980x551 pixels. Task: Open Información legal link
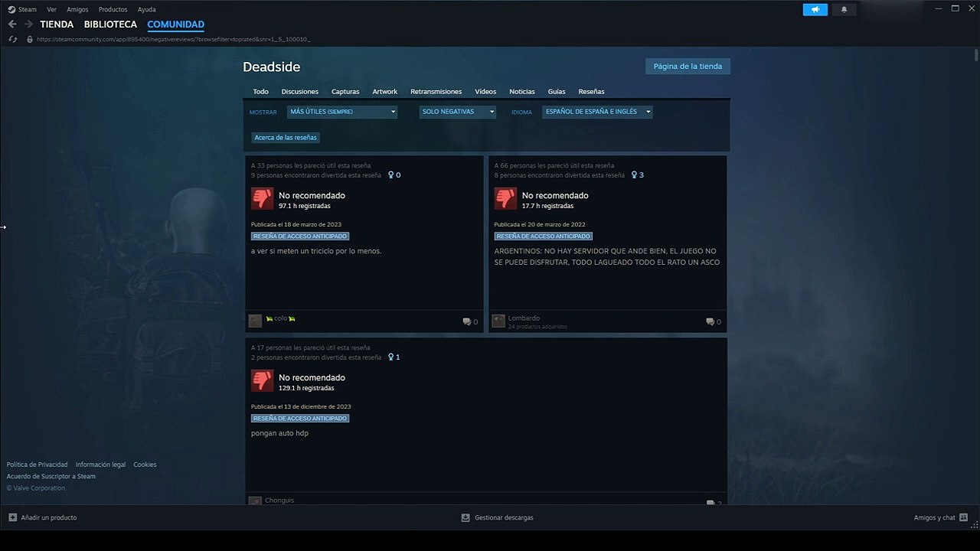click(100, 465)
